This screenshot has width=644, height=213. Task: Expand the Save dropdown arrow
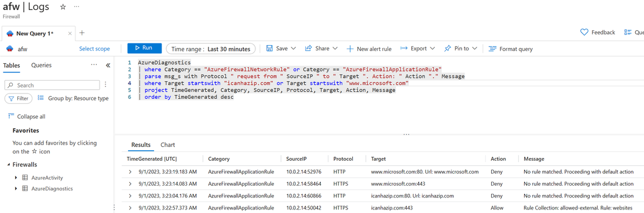tap(294, 49)
